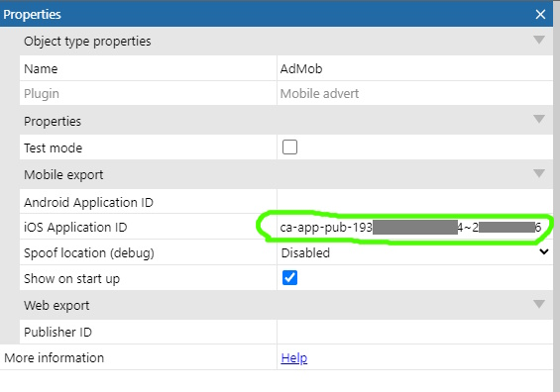Select the Test mode label
The height and width of the screenshot is (392, 560).
(x=53, y=147)
